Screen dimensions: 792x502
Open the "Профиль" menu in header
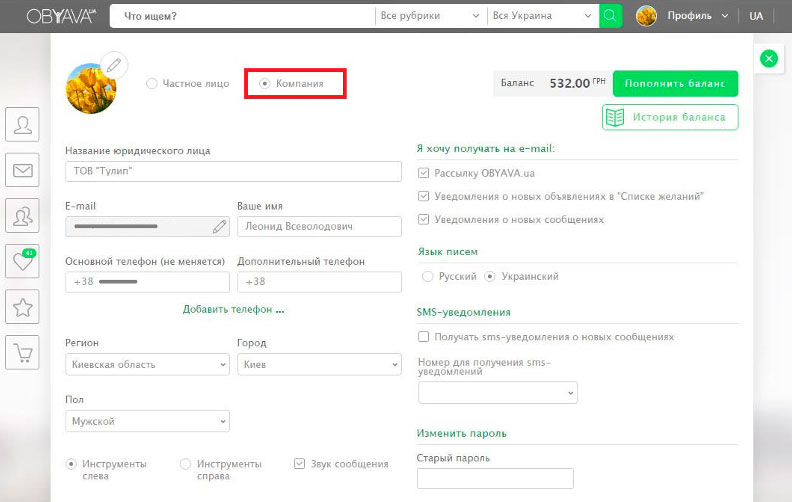click(688, 16)
